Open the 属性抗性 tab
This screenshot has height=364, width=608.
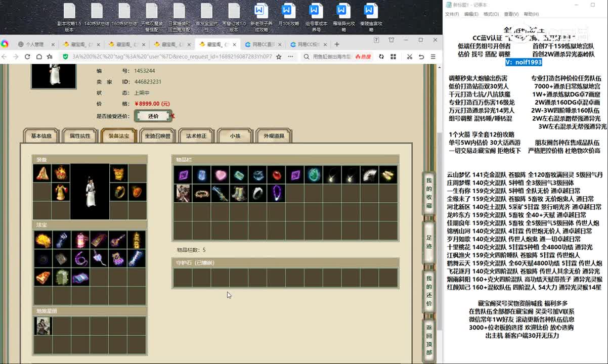pyautogui.click(x=80, y=136)
